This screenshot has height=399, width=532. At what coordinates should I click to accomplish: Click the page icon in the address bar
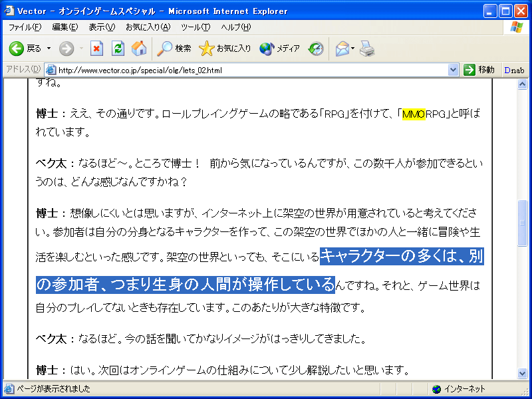pyautogui.click(x=51, y=70)
